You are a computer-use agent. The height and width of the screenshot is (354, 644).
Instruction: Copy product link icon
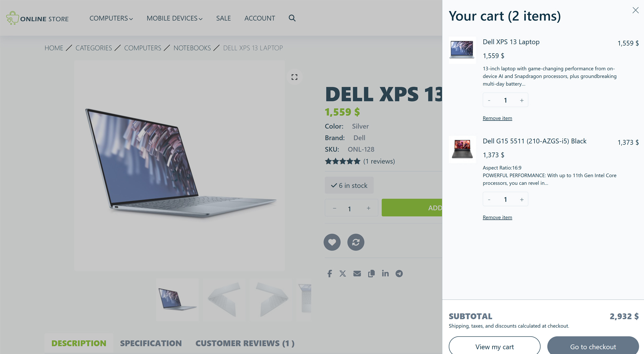[x=371, y=274]
